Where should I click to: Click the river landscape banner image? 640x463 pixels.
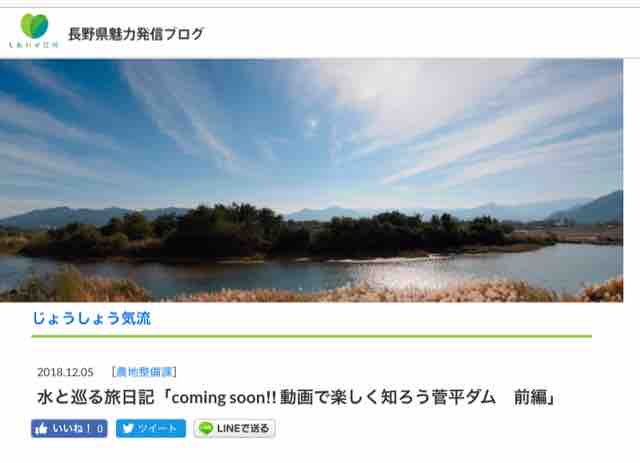coord(311,180)
